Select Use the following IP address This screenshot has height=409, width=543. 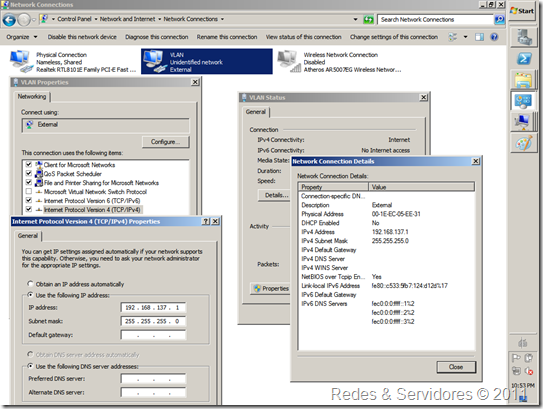point(30,295)
